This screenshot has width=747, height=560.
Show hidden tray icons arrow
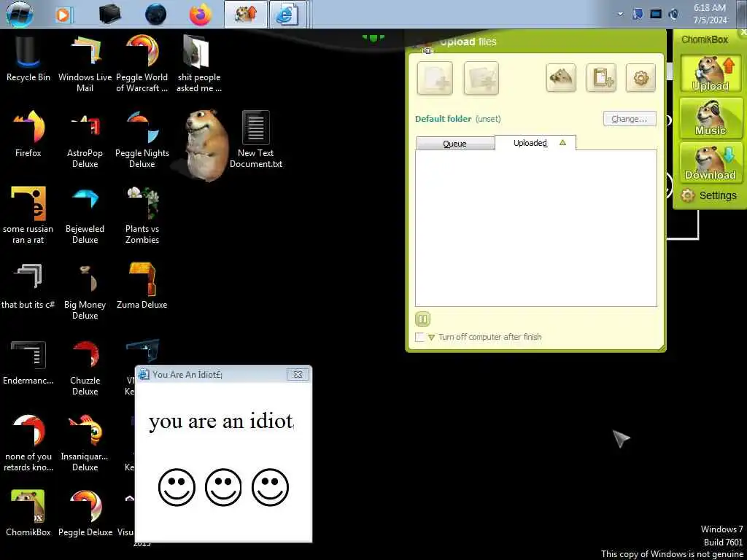pos(620,14)
